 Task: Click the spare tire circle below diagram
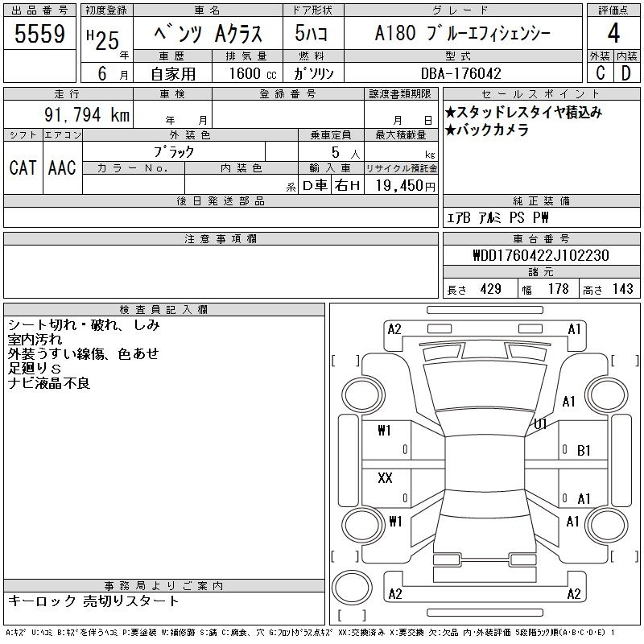(352, 587)
